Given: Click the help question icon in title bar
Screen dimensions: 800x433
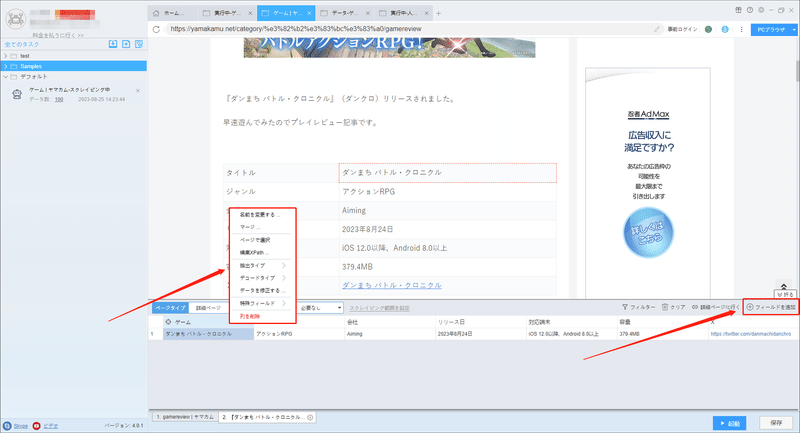Looking at the screenshot, I should [x=749, y=10].
